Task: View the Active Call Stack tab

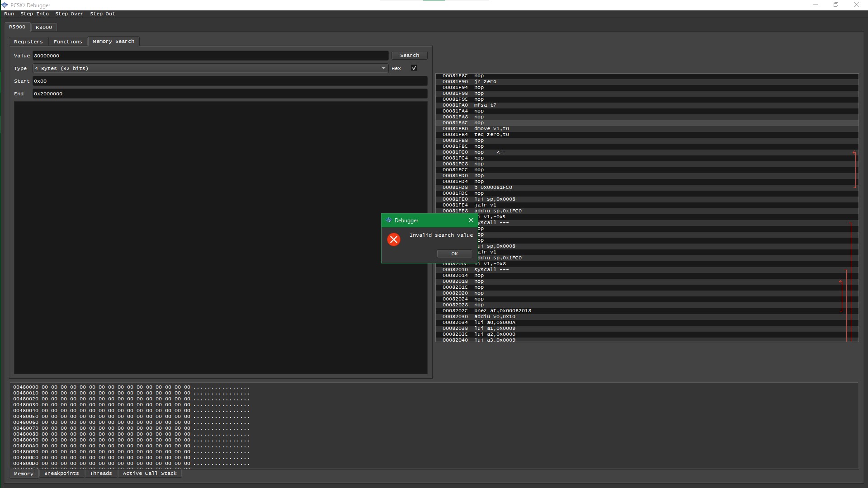Action: [x=149, y=473]
